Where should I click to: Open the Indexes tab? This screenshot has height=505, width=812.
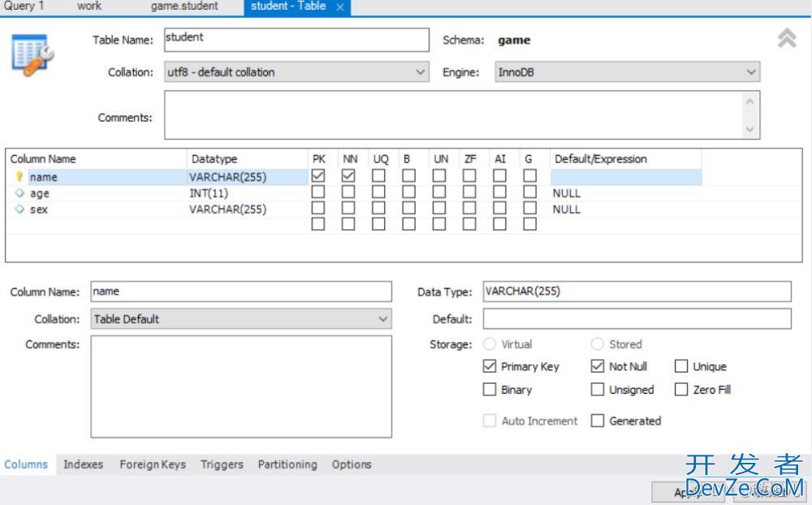click(84, 464)
